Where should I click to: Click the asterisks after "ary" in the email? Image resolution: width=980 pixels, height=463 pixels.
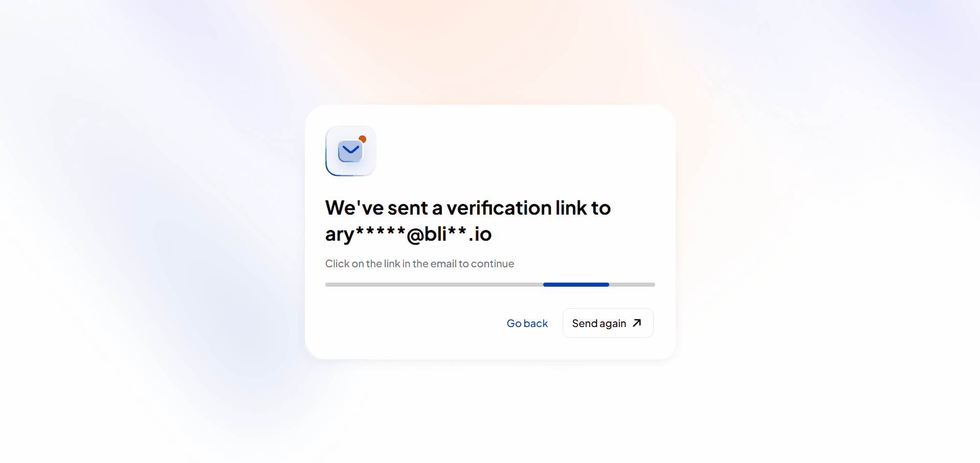[380, 231]
